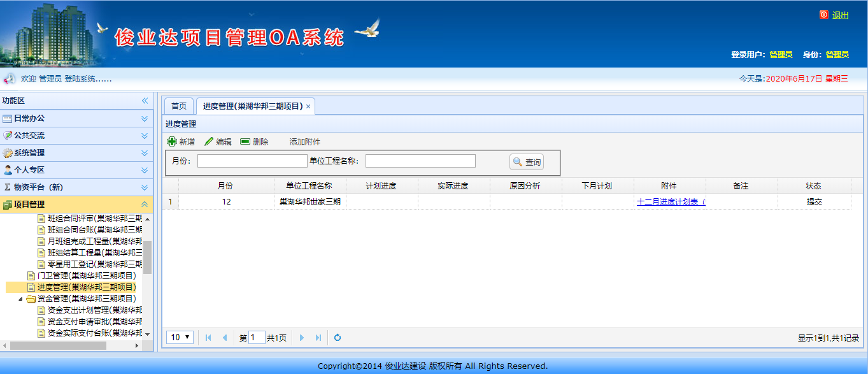Expand the 日常办公 accordion section
The height and width of the screenshot is (374, 868).
tap(145, 119)
